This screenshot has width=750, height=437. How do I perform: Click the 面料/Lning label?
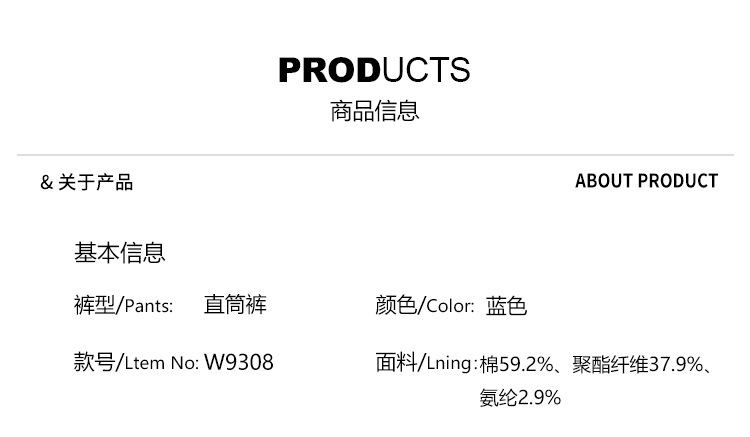point(422,362)
